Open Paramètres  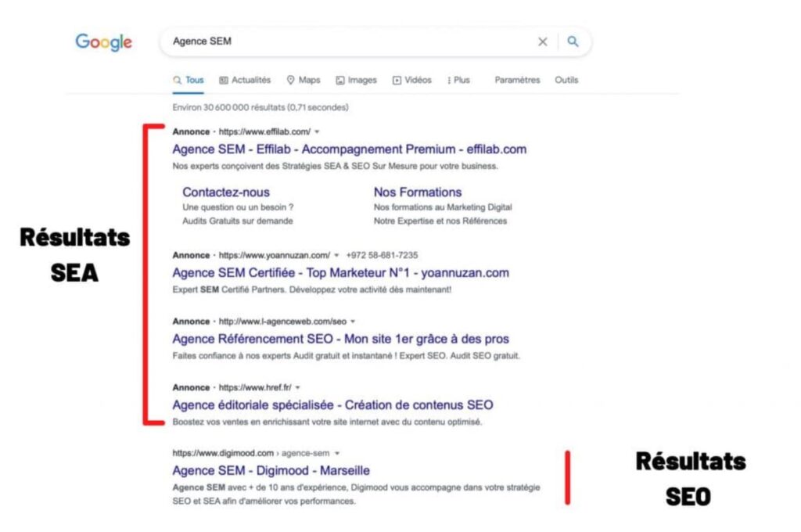517,81
